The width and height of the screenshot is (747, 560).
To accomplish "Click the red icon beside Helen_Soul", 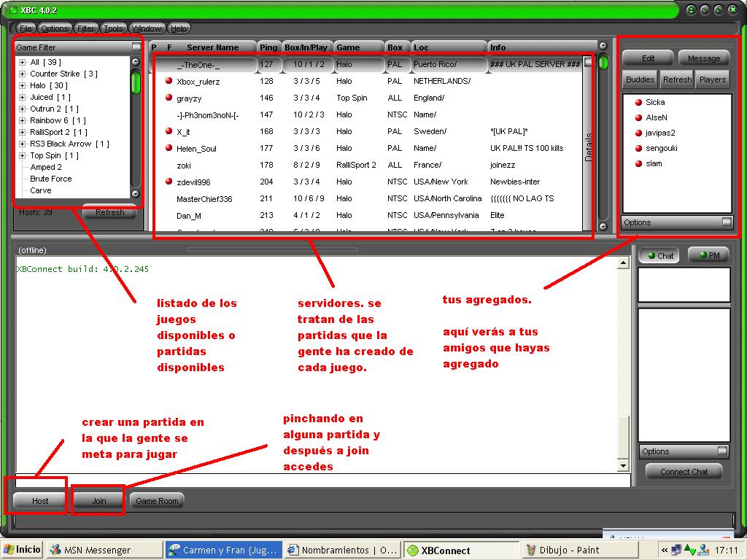I will 169,147.
